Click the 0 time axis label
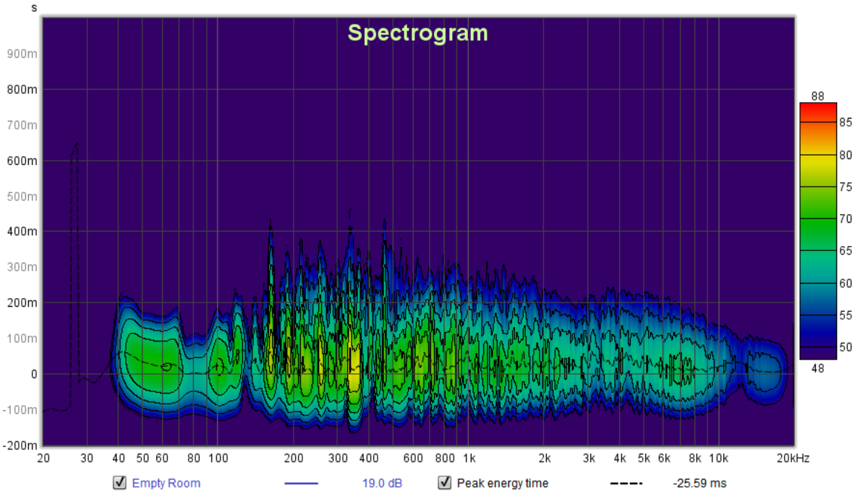This screenshot has width=868, height=497. (33, 374)
